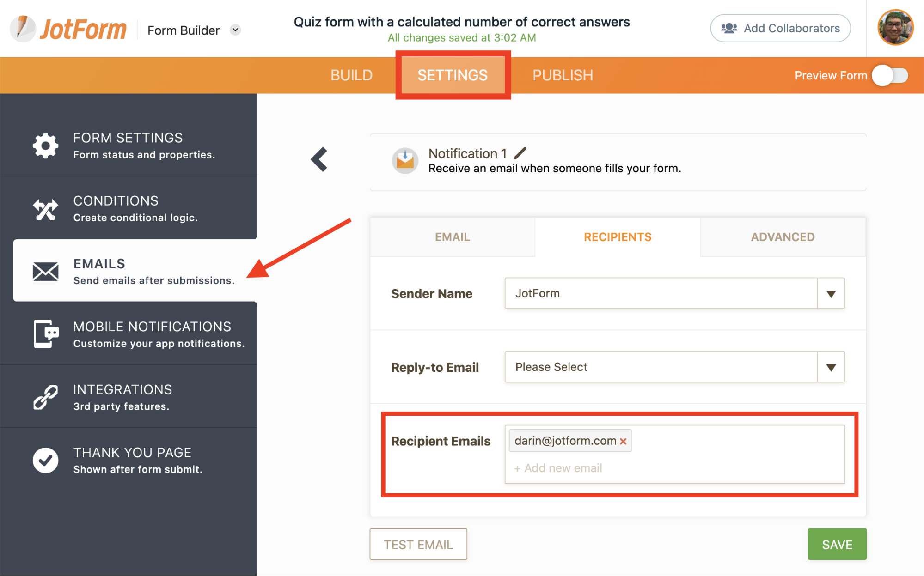Switch to the EMAIL tab
The width and height of the screenshot is (924, 576).
coord(452,237)
